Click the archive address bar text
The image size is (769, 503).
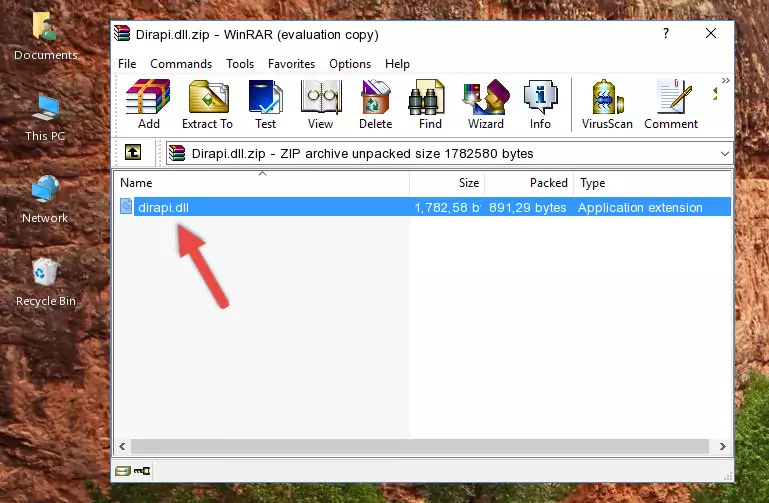click(362, 153)
